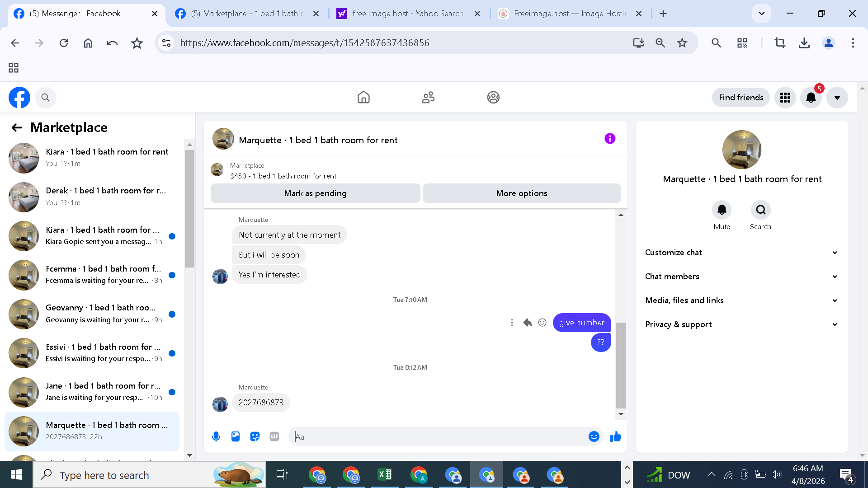Open notifications bell with 5 badge
Screen dimensions: 868x488
811,98
